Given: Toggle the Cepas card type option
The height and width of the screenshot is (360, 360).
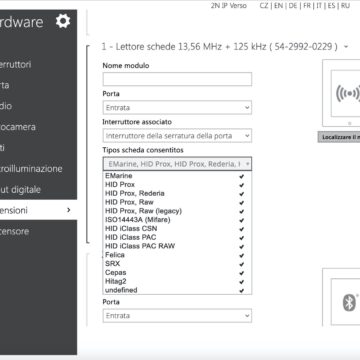Looking at the screenshot, I should 177,272.
